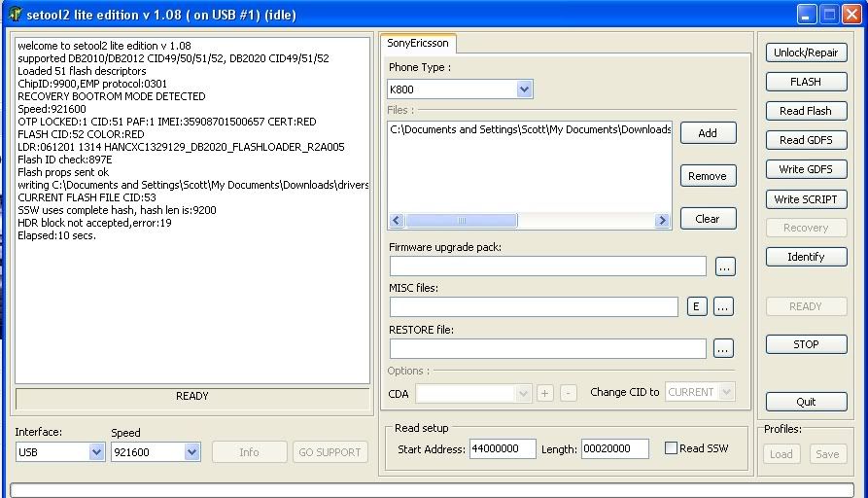Image resolution: width=868 pixels, height=498 pixels.
Task: Click the Files list scroll right arrow
Action: [662, 221]
